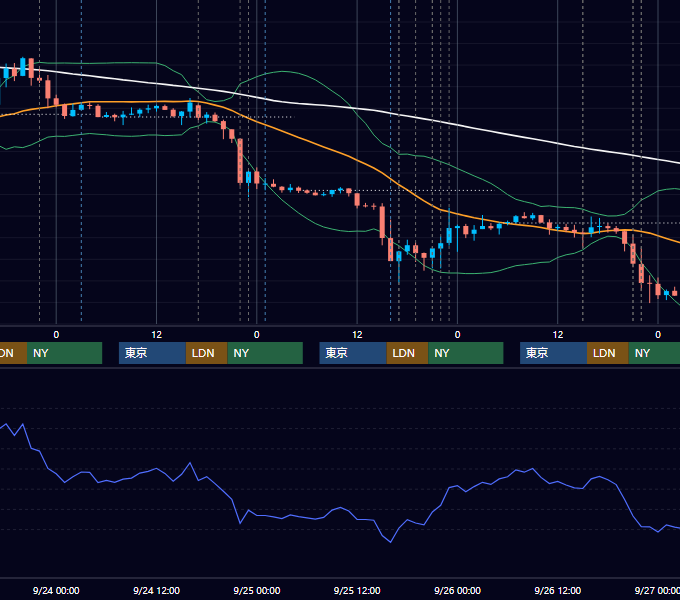
Task: Select the NY session block spanning 9/24 00:00
Action: pyautogui.click(x=64, y=353)
